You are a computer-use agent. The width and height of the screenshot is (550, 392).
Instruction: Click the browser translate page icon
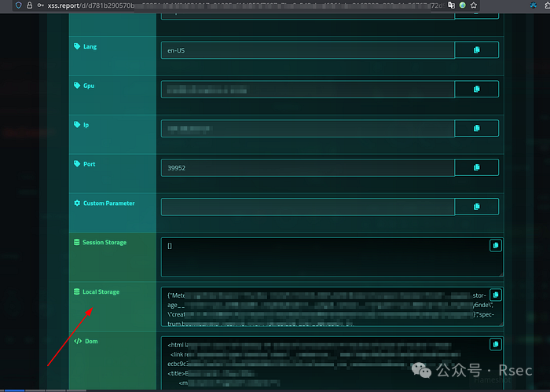[451, 5]
